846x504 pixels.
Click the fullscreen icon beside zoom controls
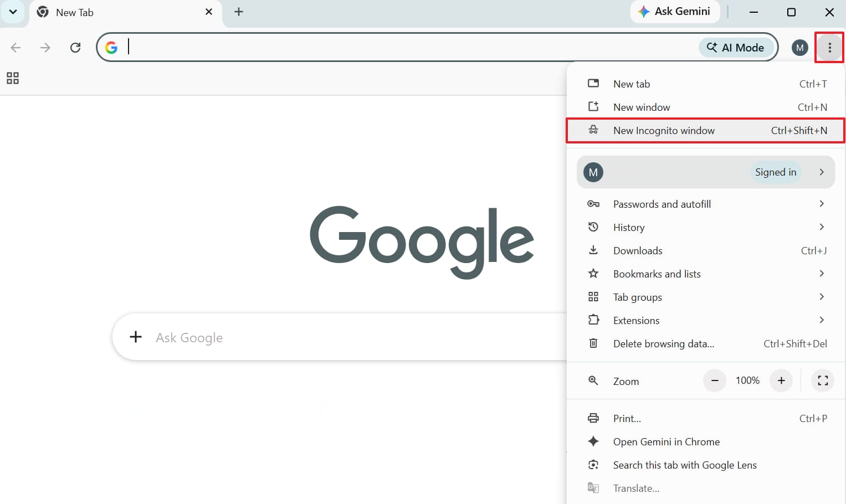click(x=823, y=380)
